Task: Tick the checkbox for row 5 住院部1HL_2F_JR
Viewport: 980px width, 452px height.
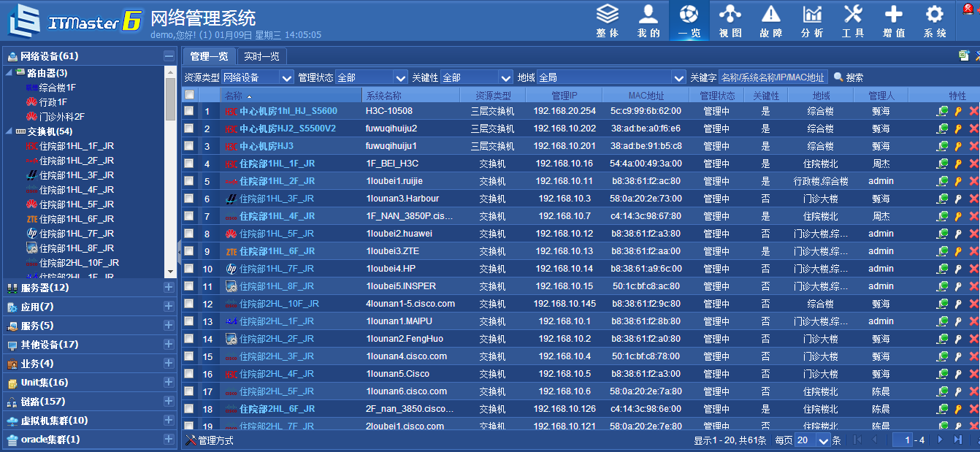Action: (189, 181)
